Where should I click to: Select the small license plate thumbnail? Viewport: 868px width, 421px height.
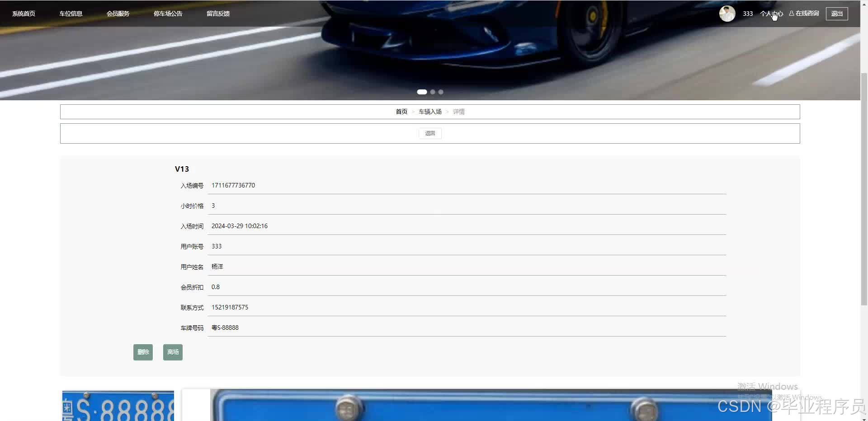[x=118, y=406]
